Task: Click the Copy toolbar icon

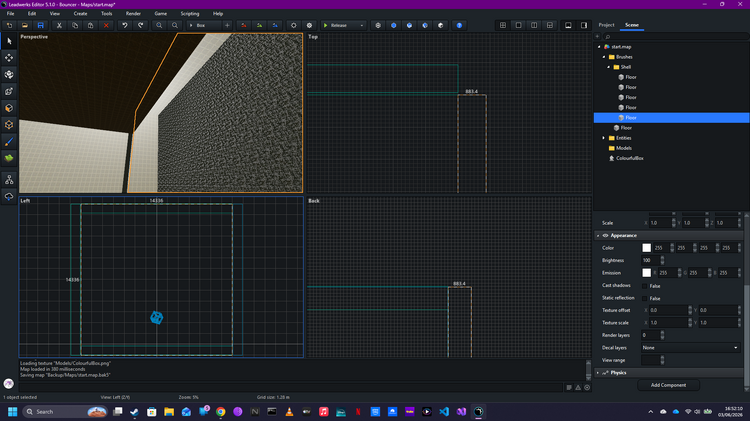Action: 75,25
